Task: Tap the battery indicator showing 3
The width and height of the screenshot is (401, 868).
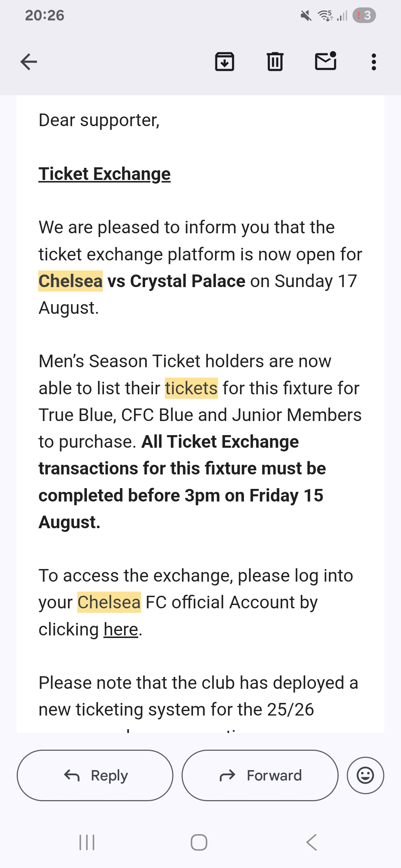Action: [x=364, y=16]
